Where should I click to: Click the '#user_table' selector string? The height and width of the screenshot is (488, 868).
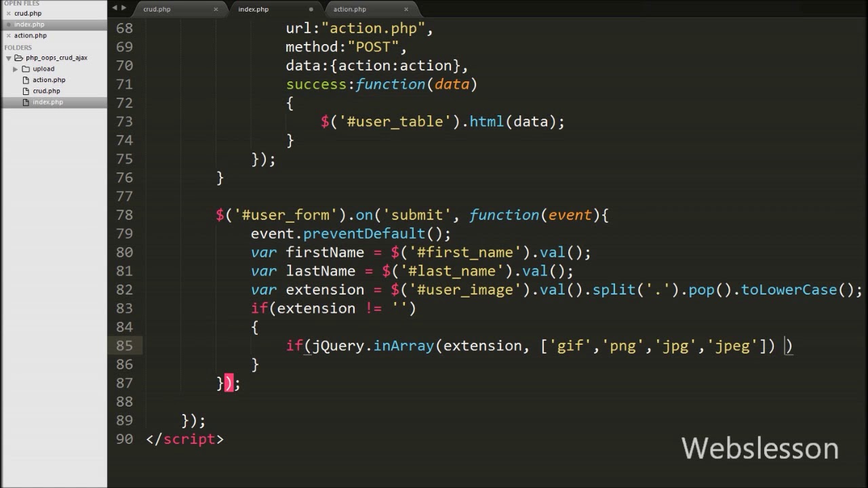tap(395, 122)
